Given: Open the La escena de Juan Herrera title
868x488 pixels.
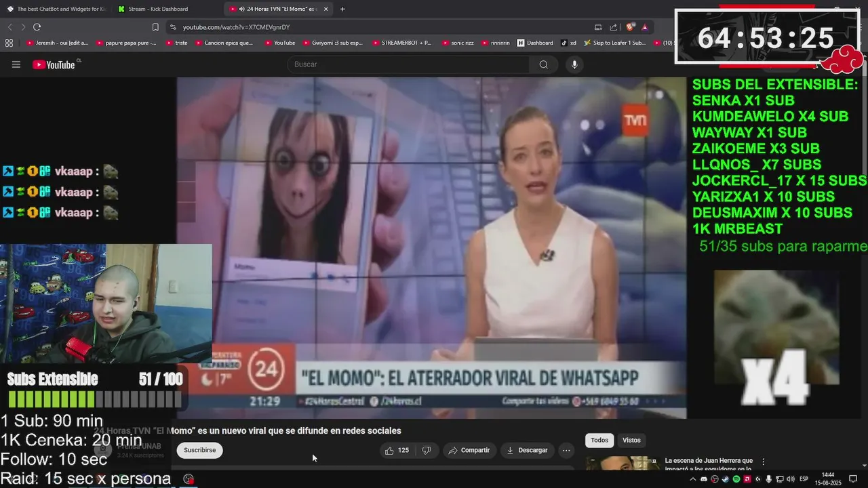Looking at the screenshot, I should (x=709, y=464).
